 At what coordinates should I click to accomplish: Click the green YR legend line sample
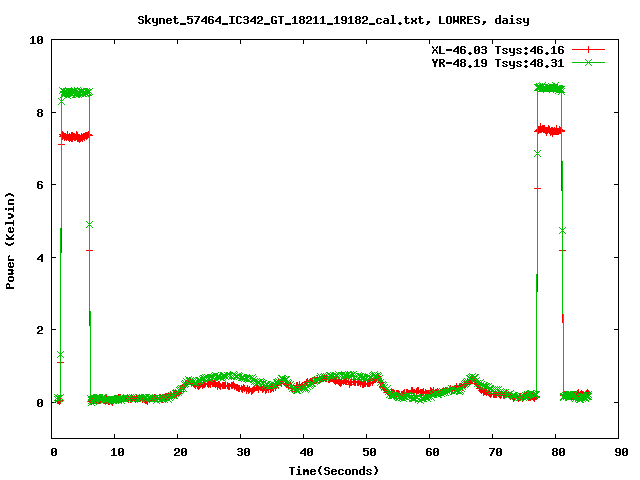pos(588,62)
